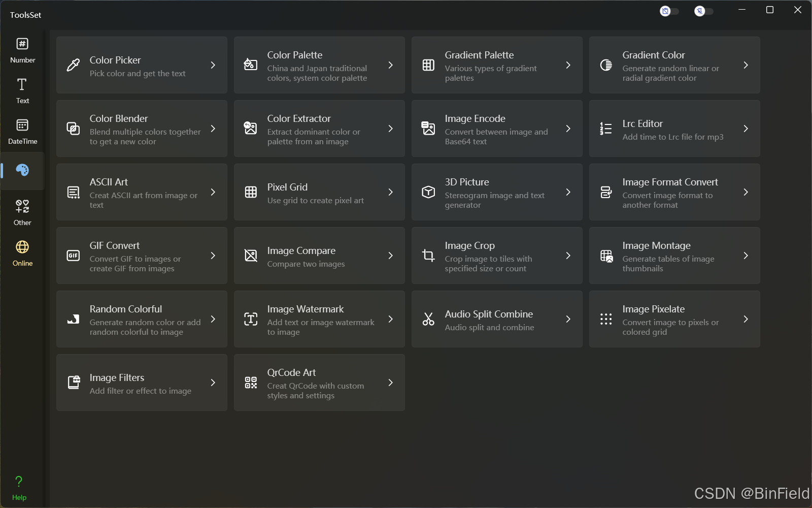This screenshot has width=812, height=508.
Task: Click the Pixel Grid icon
Action: pos(251,192)
